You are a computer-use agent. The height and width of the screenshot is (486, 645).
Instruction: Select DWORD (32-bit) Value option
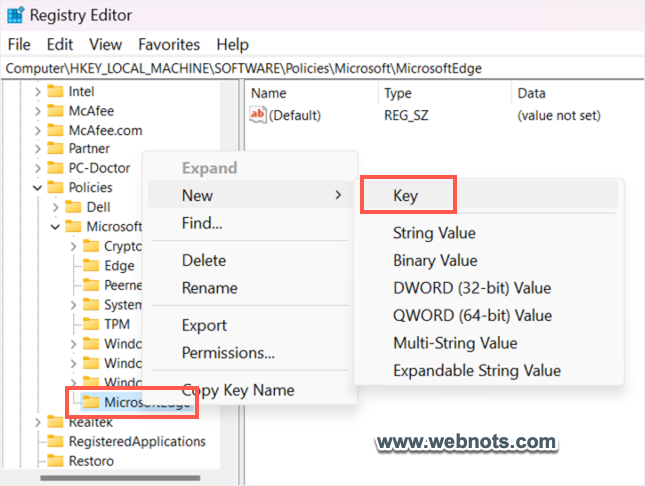tap(471, 288)
